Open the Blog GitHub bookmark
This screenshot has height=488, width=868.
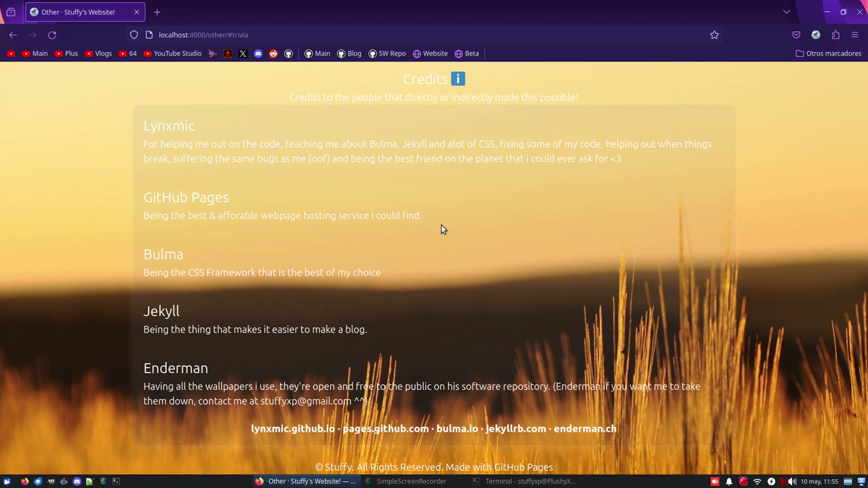tap(349, 54)
